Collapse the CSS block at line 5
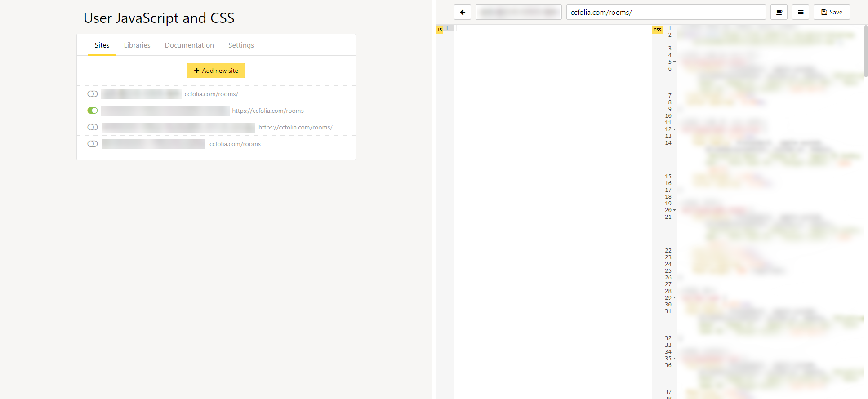The image size is (868, 399). pos(674,62)
